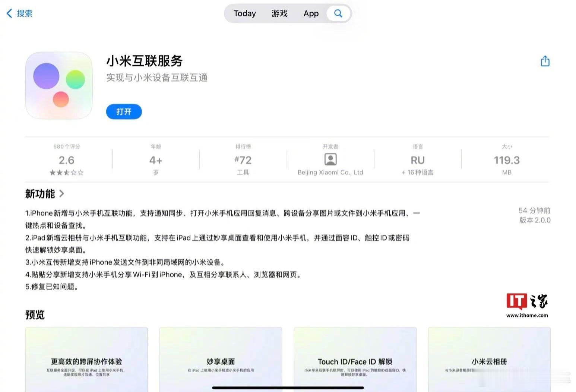This screenshot has width=576, height=392.
Task: View the 119.3 MB size info
Action: coord(507,160)
